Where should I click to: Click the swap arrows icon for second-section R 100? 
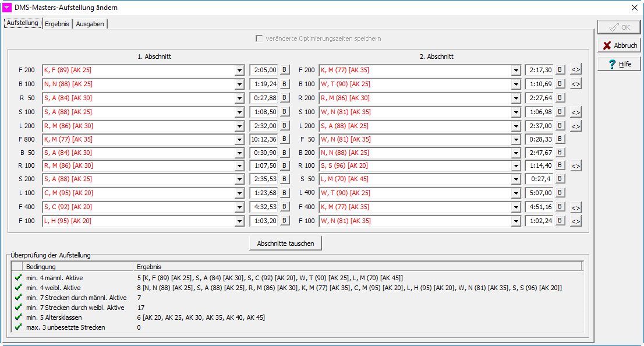pos(575,167)
